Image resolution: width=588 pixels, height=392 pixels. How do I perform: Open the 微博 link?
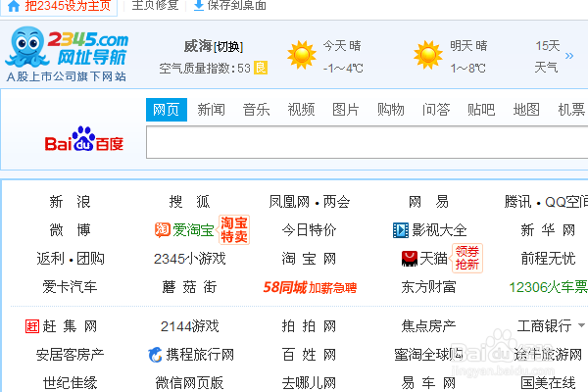pyautogui.click(x=70, y=230)
